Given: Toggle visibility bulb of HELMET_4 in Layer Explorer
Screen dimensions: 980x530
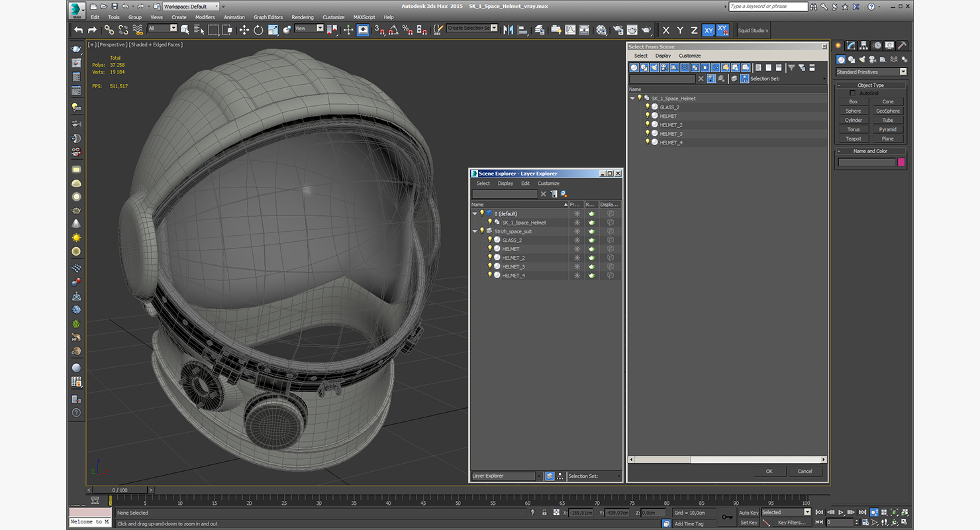Looking at the screenshot, I should click(x=490, y=275).
